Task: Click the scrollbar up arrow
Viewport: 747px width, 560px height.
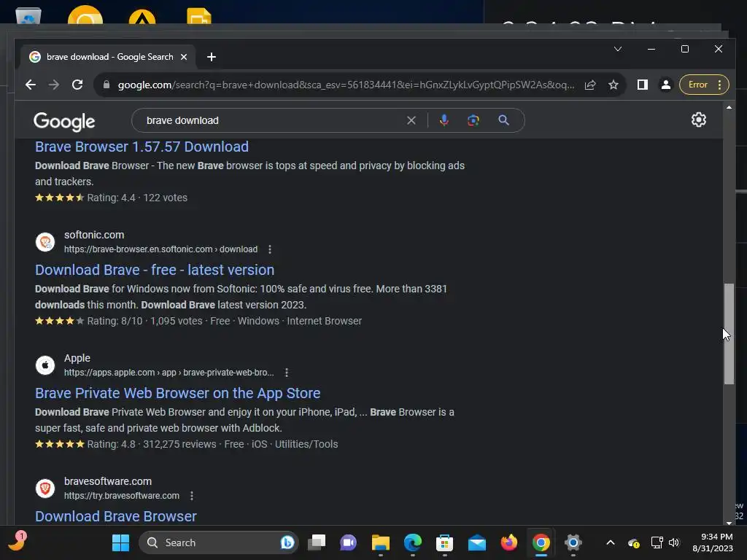Action: [x=729, y=108]
